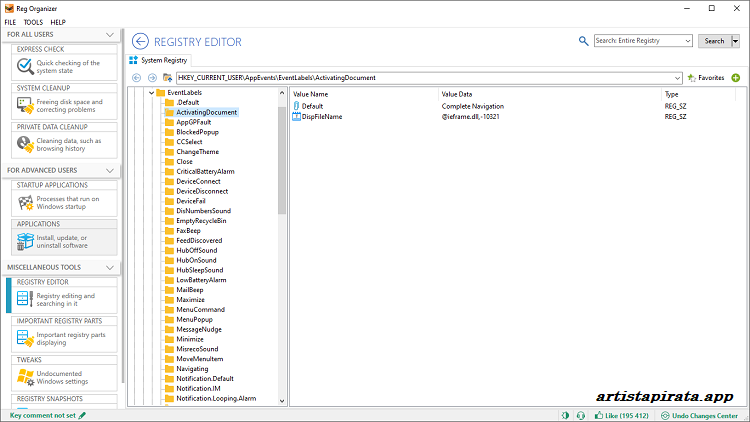
Task: Click the Like thumbs-up icon
Action: 598,415
